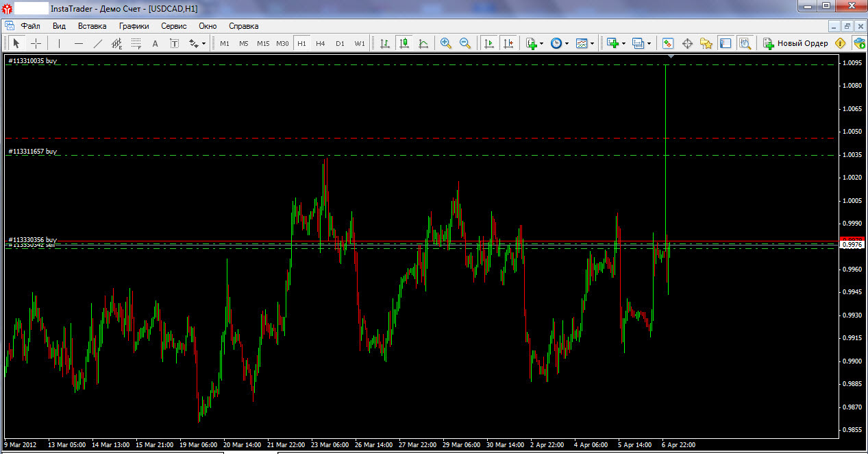868x454 pixels.
Task: Click the chart document icon beside Файл
Action: coord(10,25)
